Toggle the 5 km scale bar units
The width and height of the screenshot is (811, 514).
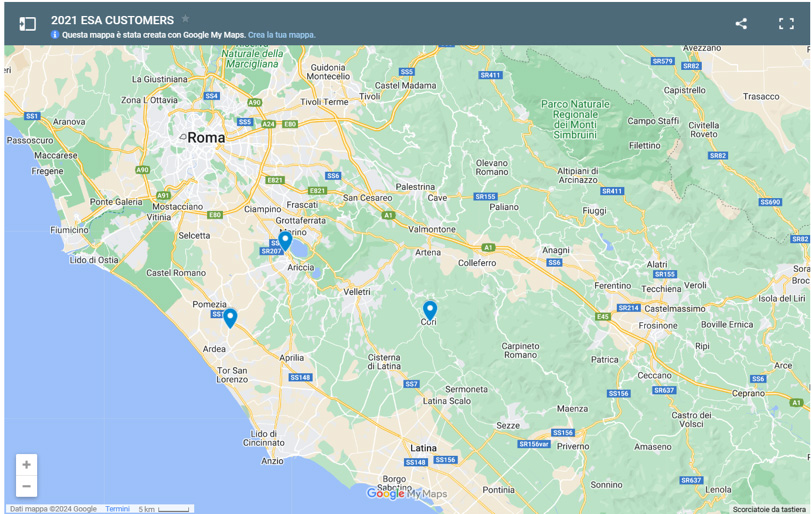(163, 509)
